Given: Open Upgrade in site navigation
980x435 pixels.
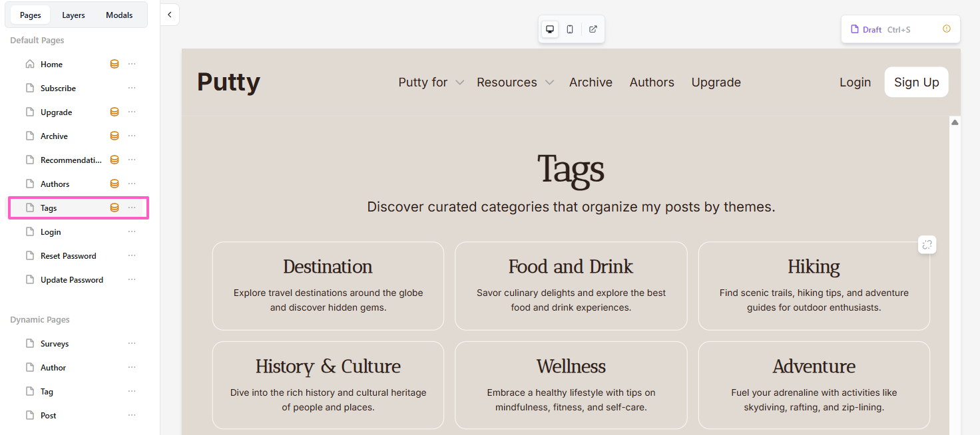Looking at the screenshot, I should pos(716,82).
